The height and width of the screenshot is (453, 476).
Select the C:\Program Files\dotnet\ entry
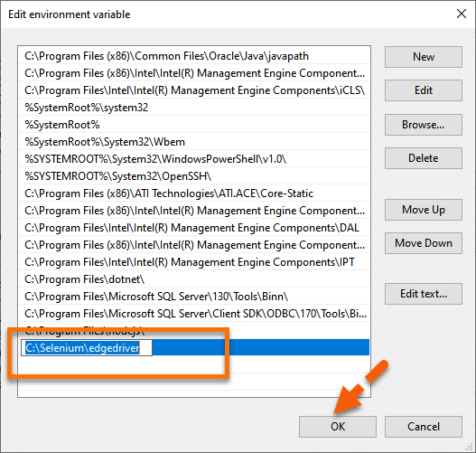(194, 279)
